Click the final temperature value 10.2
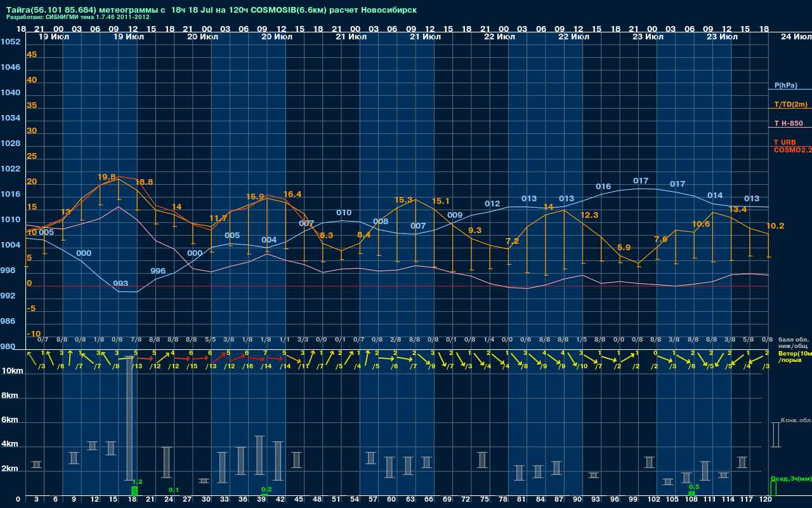The height and width of the screenshot is (508, 812). pyautogui.click(x=775, y=226)
